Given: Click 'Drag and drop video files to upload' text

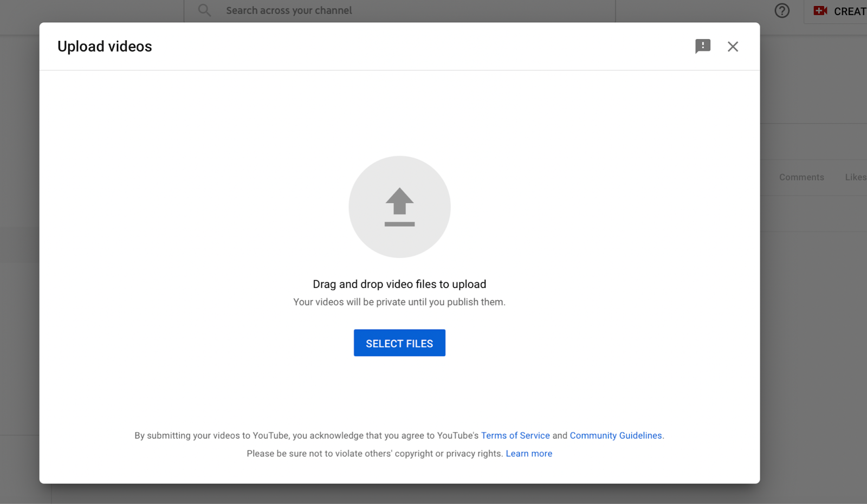Looking at the screenshot, I should (399, 284).
